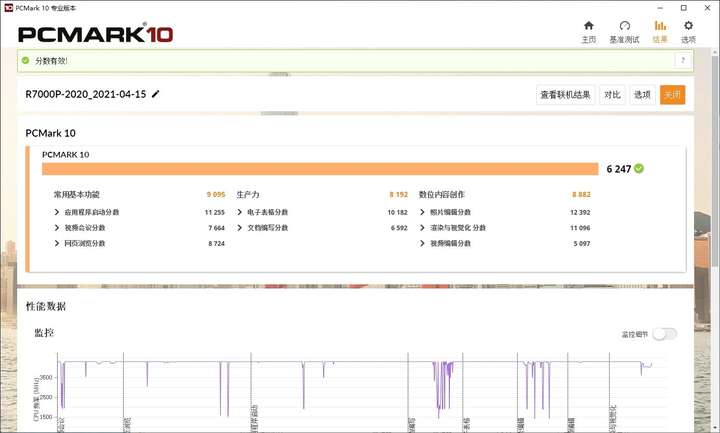Expand the spreadsheets score (电子表格分数) row
Screen dimensions: 720x433
239,212
